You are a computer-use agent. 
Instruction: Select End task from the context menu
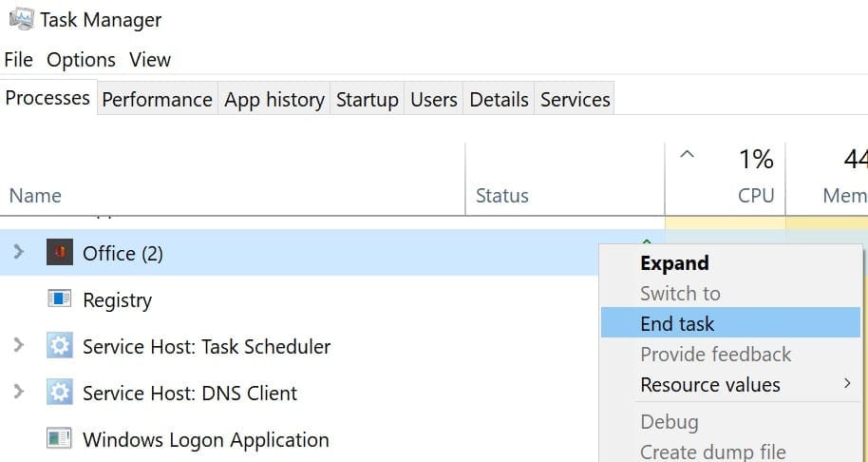coord(730,323)
